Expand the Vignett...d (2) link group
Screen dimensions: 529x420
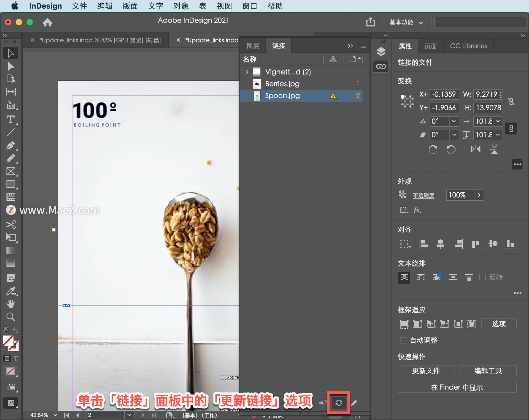247,72
